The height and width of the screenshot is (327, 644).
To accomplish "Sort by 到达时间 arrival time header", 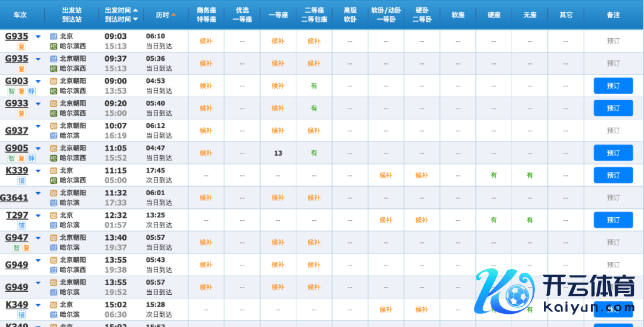I will (x=122, y=19).
